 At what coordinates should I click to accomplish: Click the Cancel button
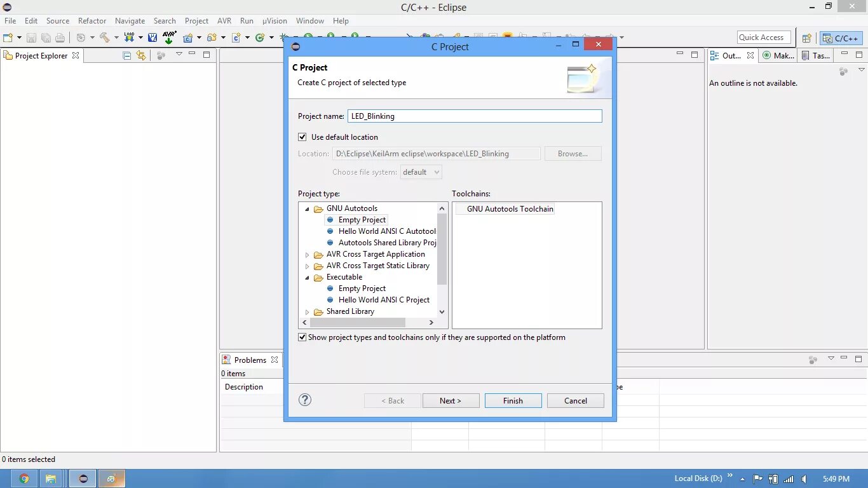(x=576, y=400)
